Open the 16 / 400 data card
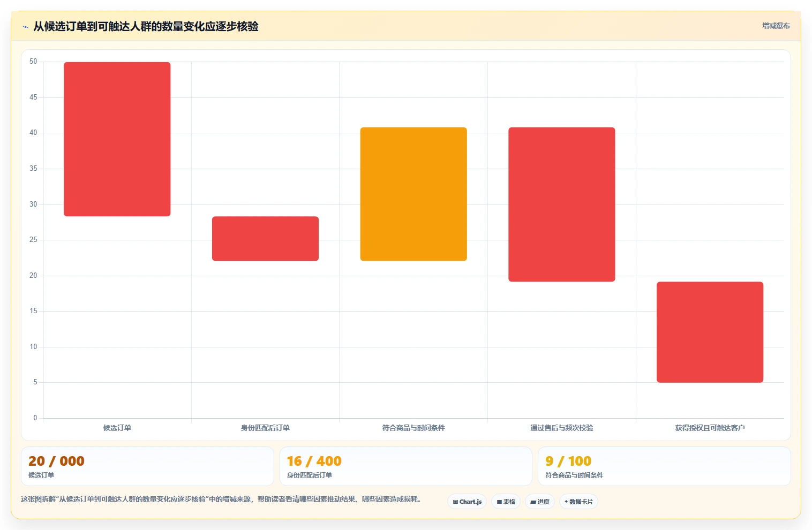This screenshot has width=812, height=530. click(406, 466)
